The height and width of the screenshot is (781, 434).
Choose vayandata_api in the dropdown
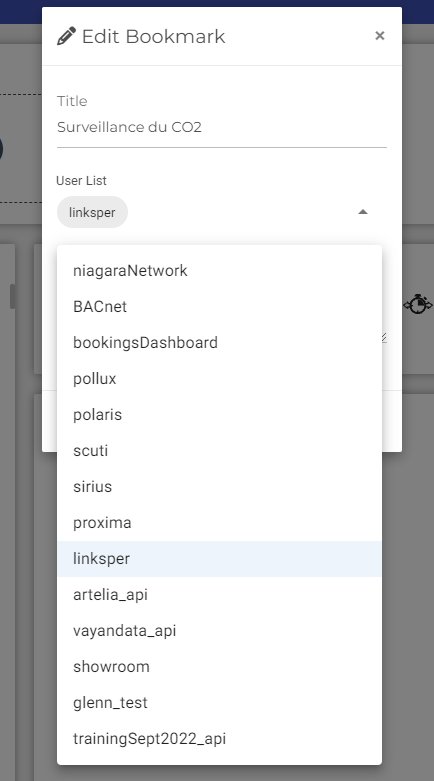219,631
